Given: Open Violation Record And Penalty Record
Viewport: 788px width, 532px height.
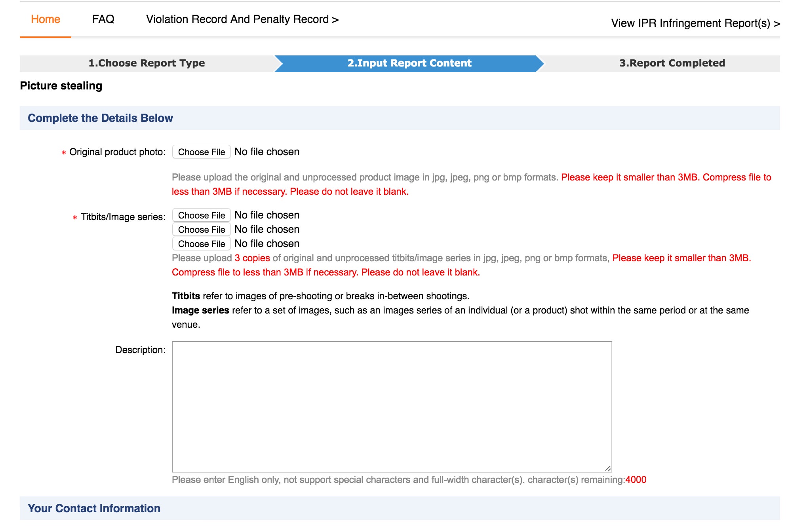Looking at the screenshot, I should pyautogui.click(x=242, y=19).
